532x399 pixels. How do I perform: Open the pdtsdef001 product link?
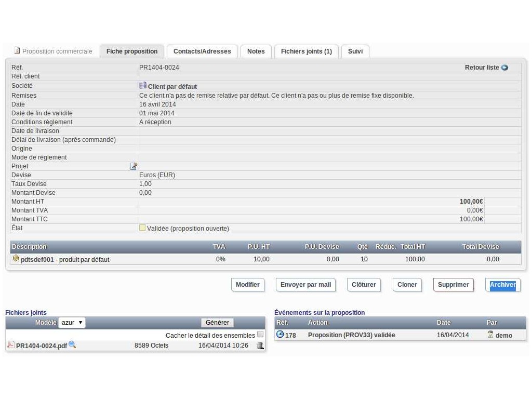37,260
